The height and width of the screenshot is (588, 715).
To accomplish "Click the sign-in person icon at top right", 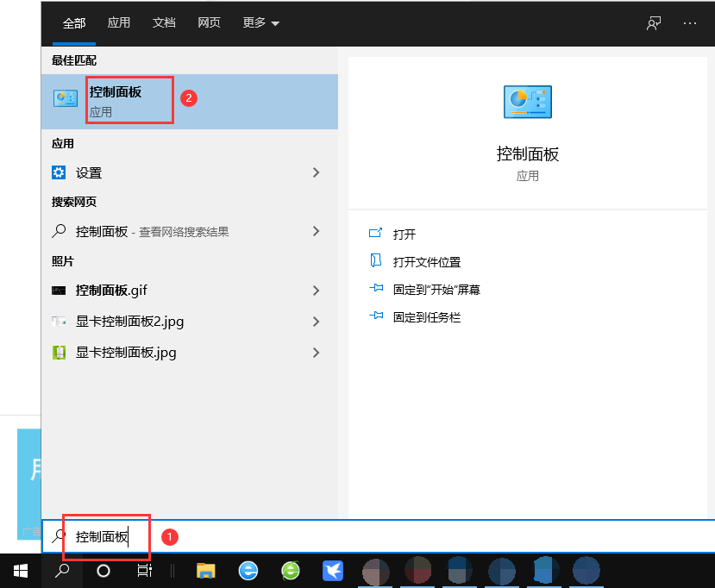I will click(653, 23).
